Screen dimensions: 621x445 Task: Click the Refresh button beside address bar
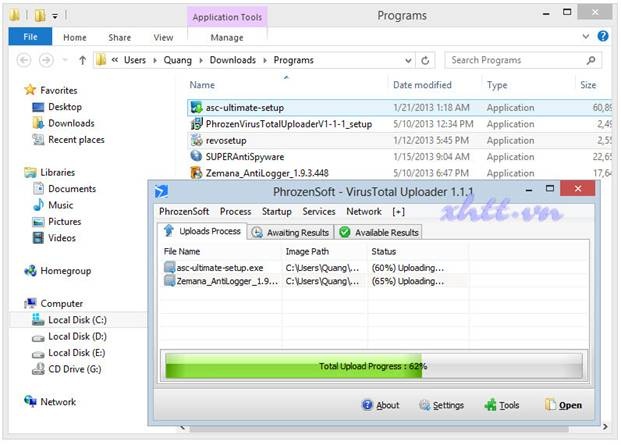tap(425, 60)
